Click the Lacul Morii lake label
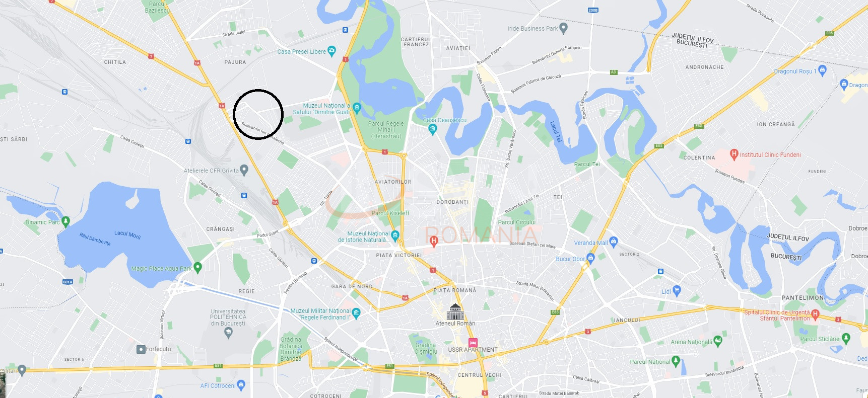 [127, 234]
